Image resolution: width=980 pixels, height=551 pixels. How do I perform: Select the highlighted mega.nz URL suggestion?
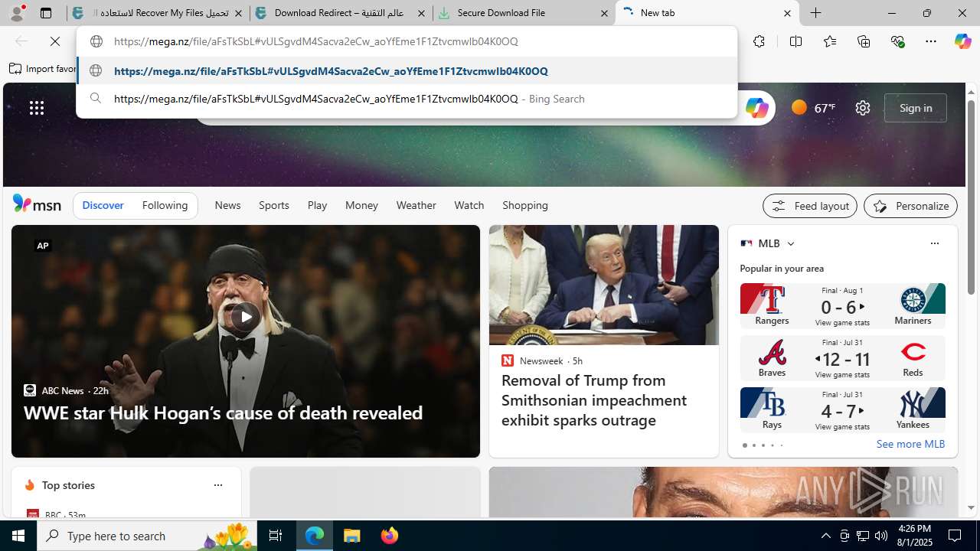pos(407,71)
